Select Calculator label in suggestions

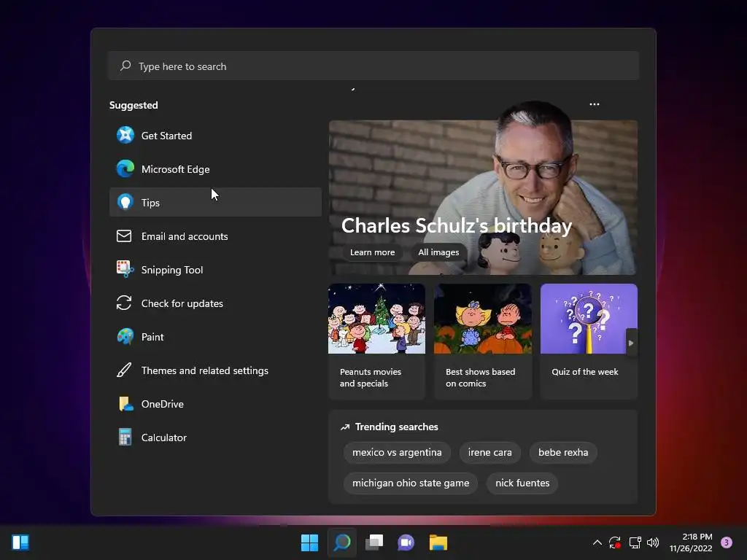click(x=164, y=437)
